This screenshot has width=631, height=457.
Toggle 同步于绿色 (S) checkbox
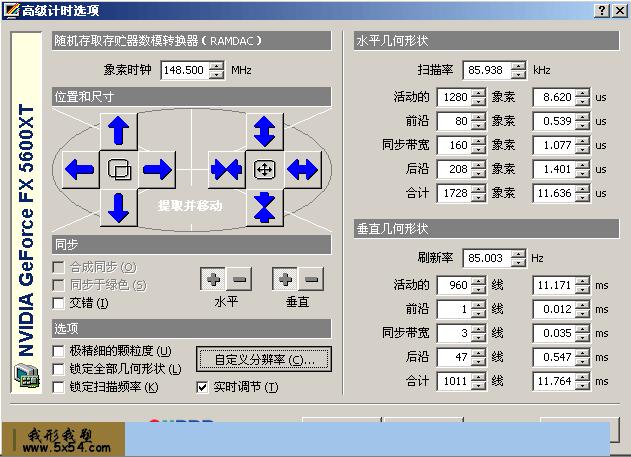(58, 285)
